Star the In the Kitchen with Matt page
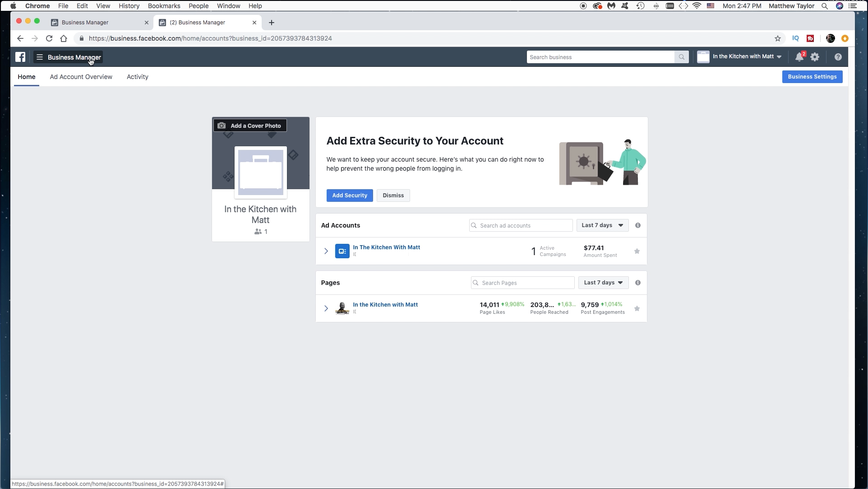Viewport: 868px width, 489px height. 637,308
